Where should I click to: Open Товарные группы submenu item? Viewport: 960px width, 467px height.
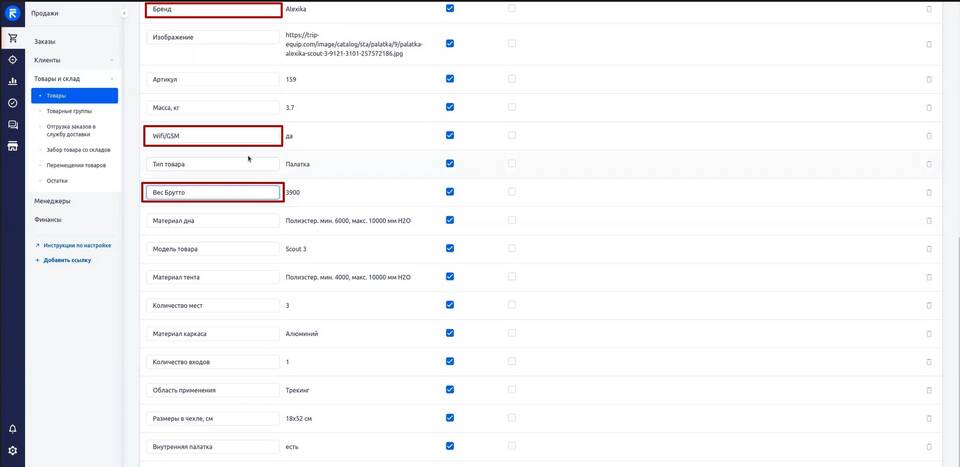point(69,111)
